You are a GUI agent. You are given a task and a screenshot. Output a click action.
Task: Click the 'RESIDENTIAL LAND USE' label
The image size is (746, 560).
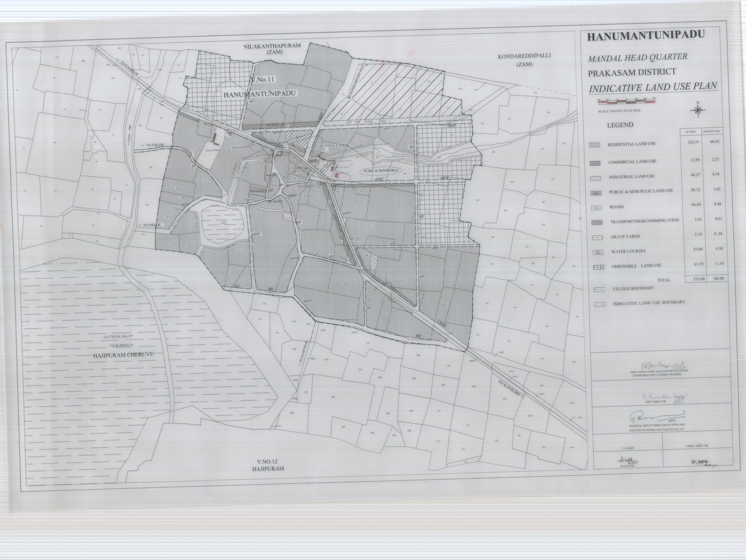pos(632,144)
